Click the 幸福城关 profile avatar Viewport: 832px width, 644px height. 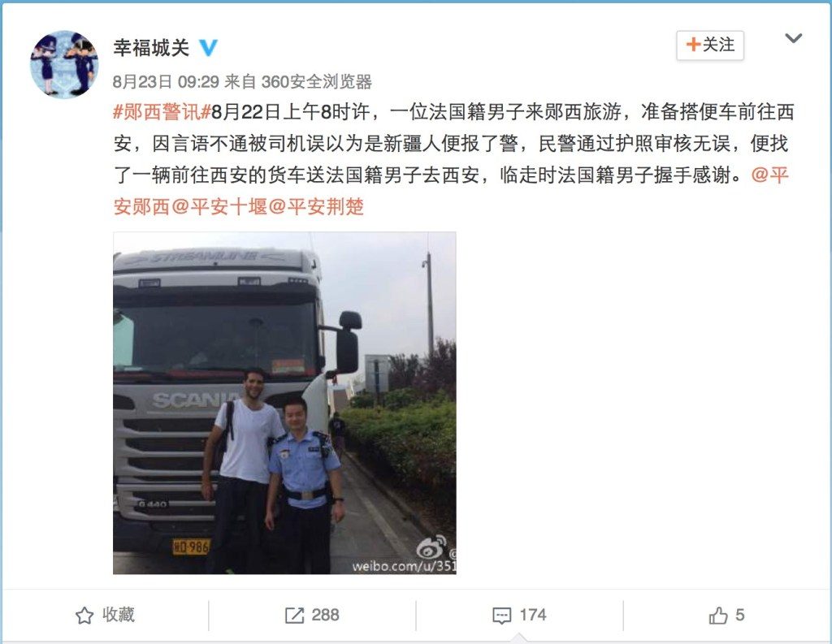click(x=64, y=63)
